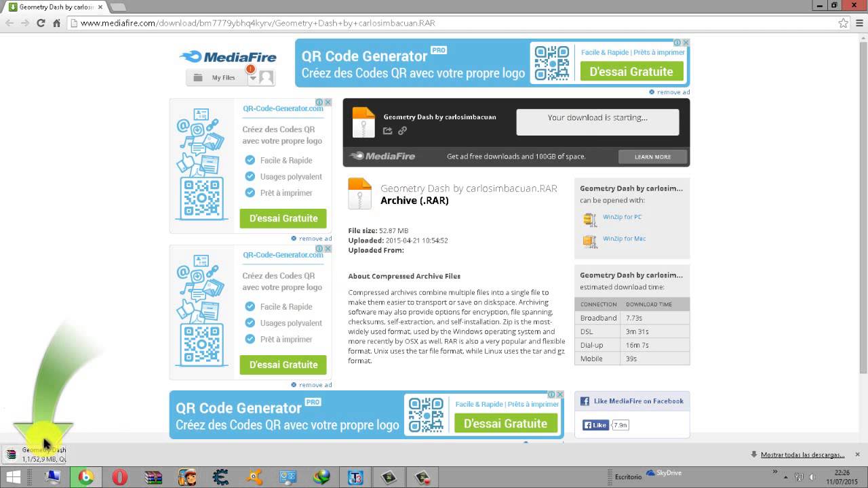Click 'Your download is starting...' box

pos(597,122)
